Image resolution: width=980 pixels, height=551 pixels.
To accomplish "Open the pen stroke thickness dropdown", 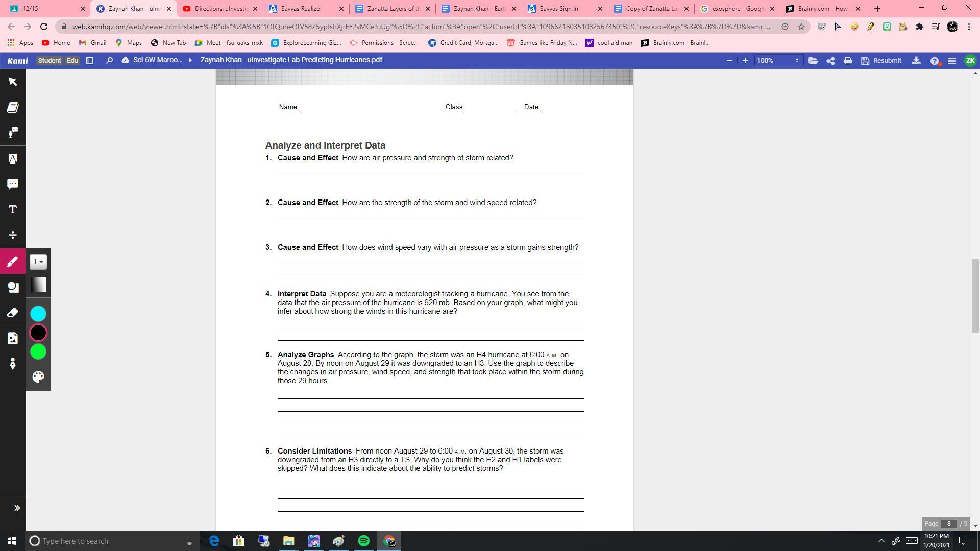I will click(38, 262).
